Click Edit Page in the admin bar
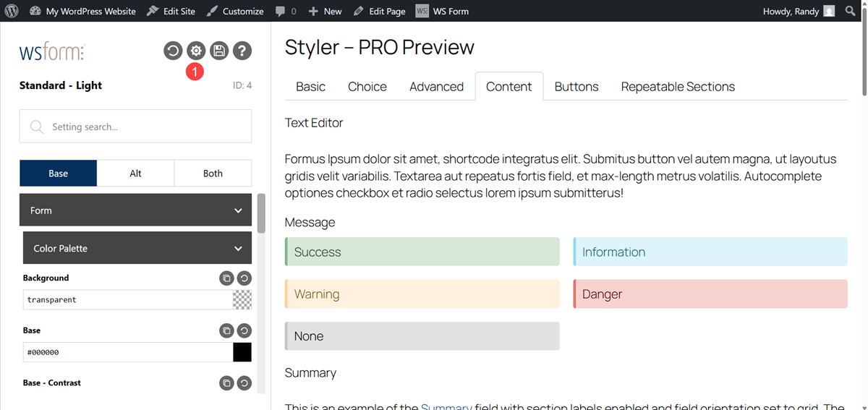 380,11
